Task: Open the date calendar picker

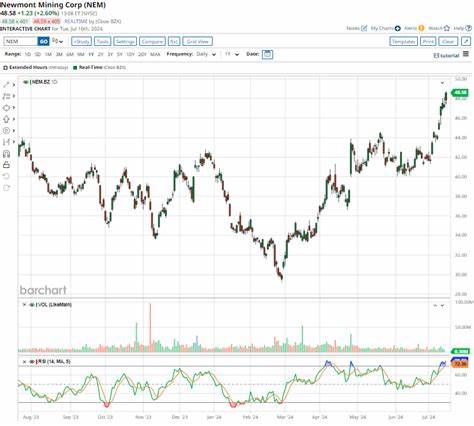Action: (267, 54)
